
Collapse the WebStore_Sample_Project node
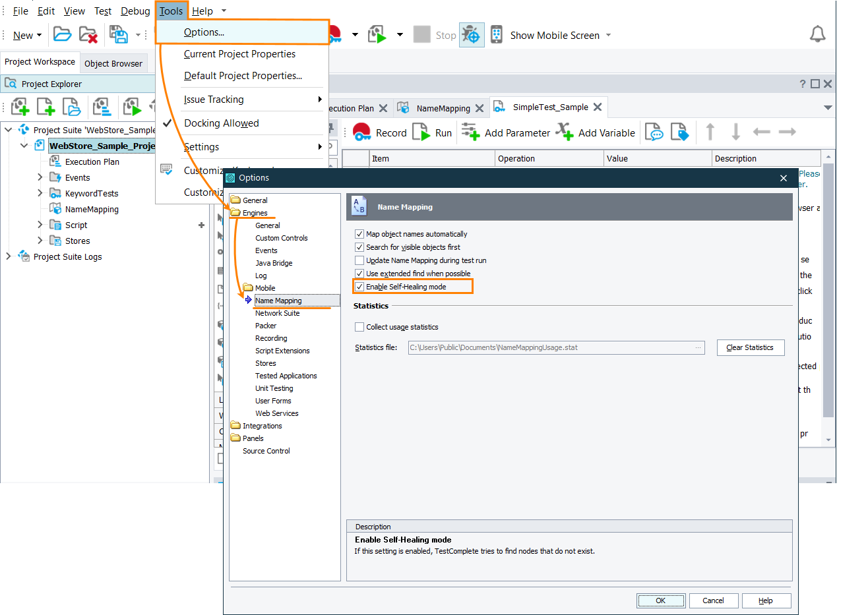24,146
